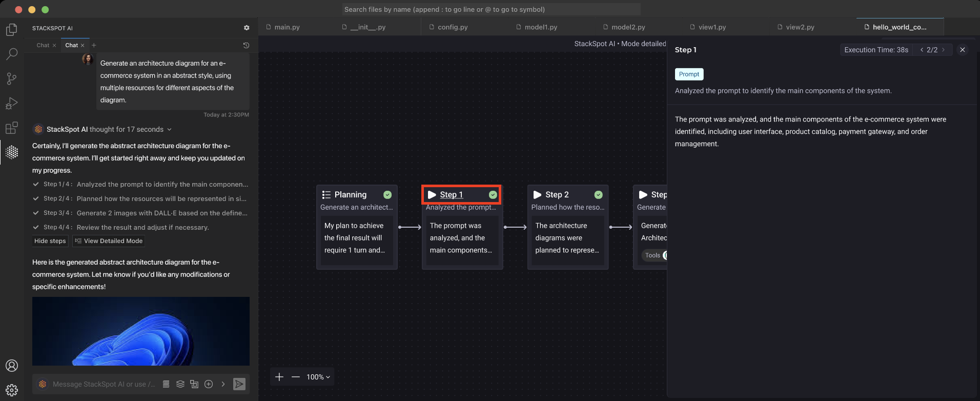Open the Source Control view
The height and width of the screenshot is (401, 980).
coord(12,78)
